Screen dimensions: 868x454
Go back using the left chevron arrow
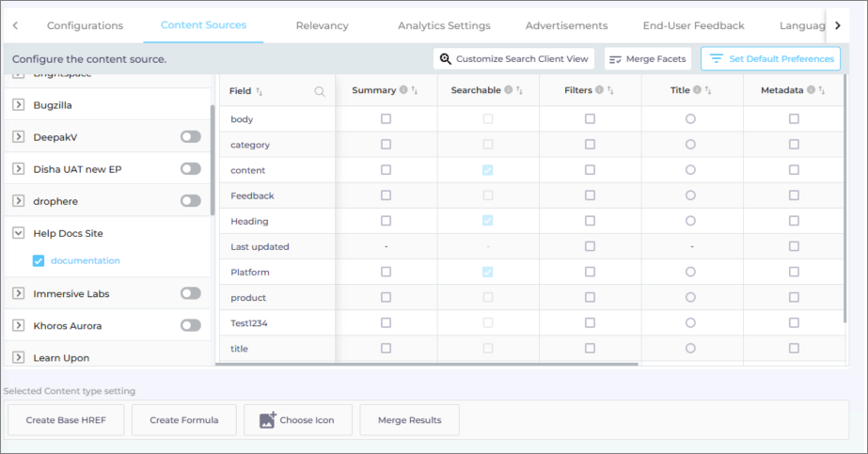coord(15,25)
